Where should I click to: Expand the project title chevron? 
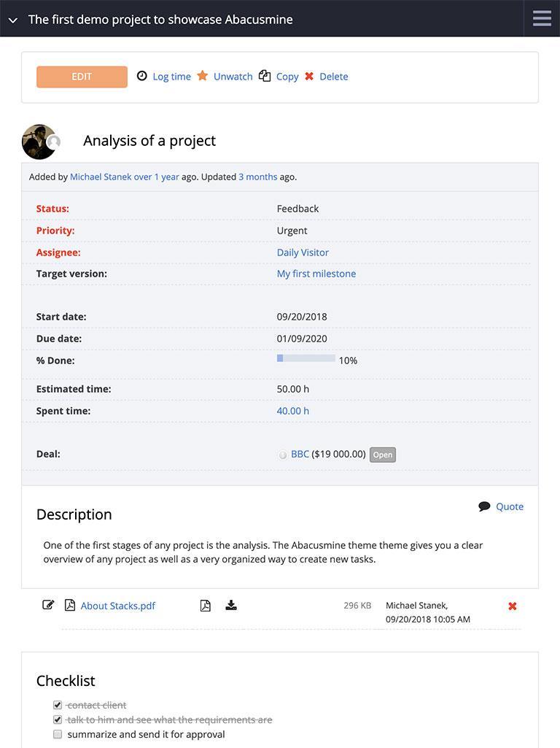point(13,20)
